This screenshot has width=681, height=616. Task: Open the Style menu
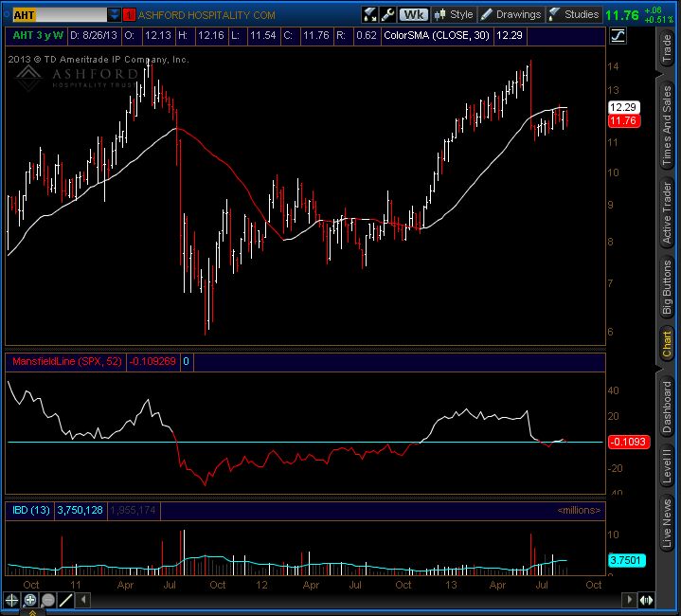point(454,15)
